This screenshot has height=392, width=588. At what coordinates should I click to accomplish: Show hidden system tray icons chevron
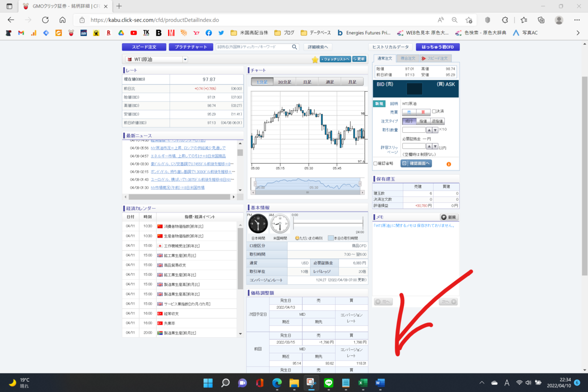482,383
